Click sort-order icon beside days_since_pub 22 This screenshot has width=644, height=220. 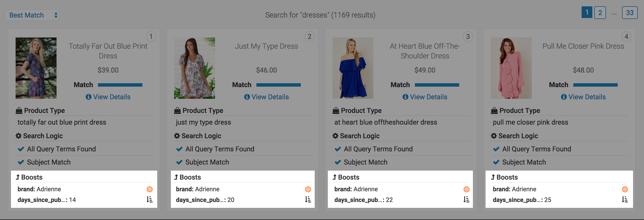point(466,200)
